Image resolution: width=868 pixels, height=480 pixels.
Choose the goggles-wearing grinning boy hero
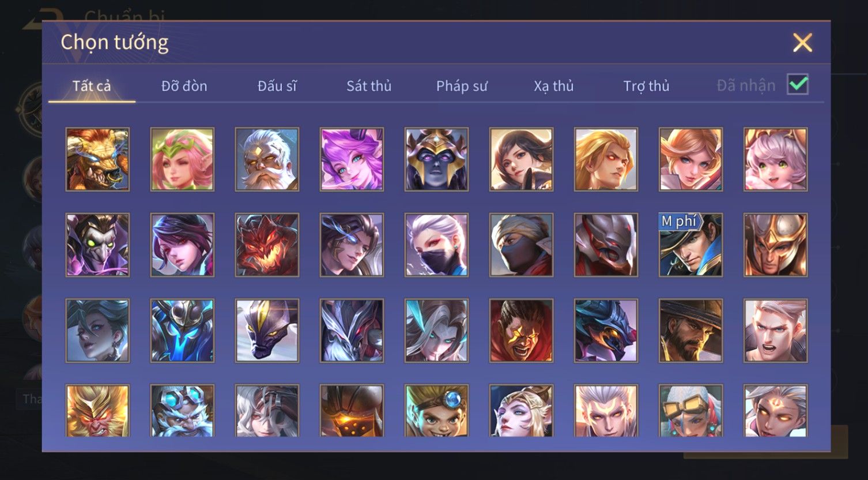[436, 411]
